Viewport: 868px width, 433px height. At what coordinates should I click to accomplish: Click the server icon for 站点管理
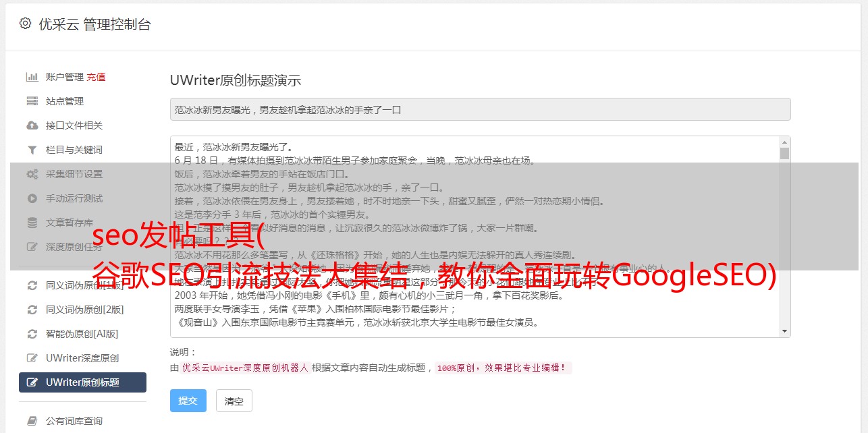point(32,101)
